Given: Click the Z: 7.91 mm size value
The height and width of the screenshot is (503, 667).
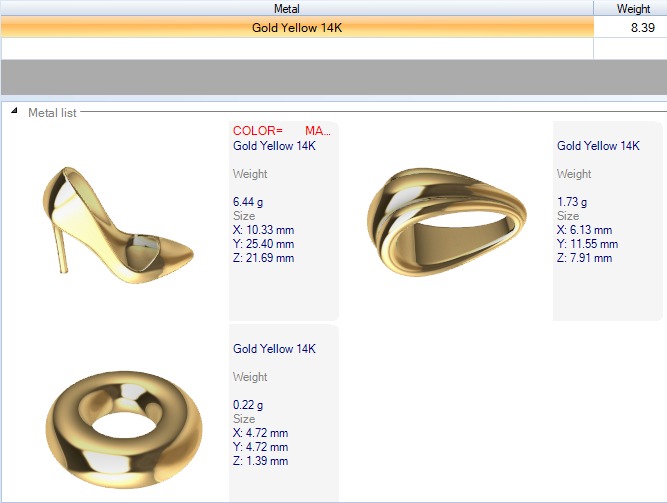Looking at the screenshot, I should tap(584, 258).
